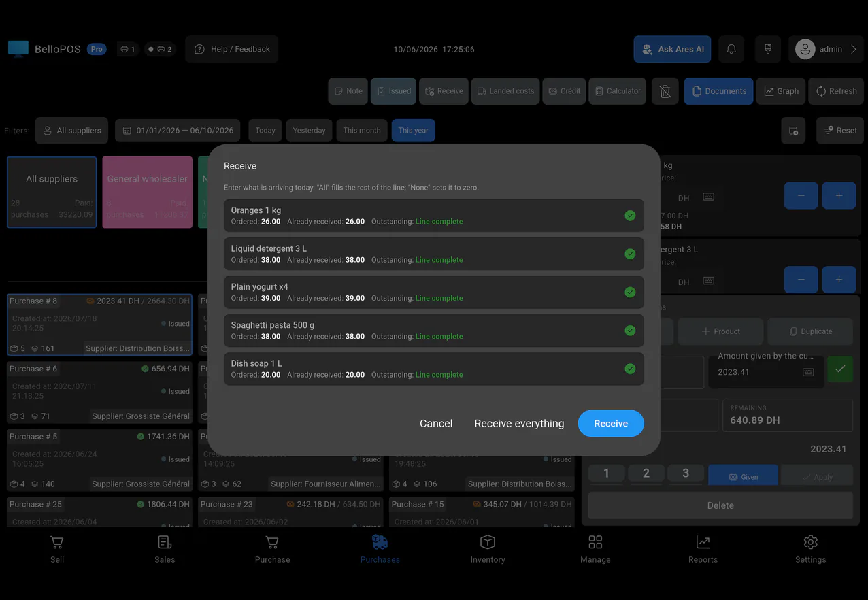Click Receive everything in the dialog
The width and height of the screenshot is (868, 600).
(x=519, y=423)
